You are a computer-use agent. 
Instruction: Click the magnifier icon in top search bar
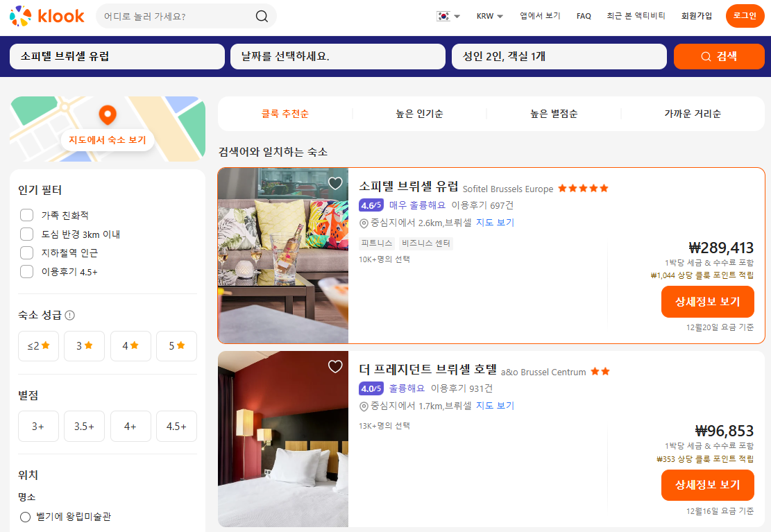262,16
